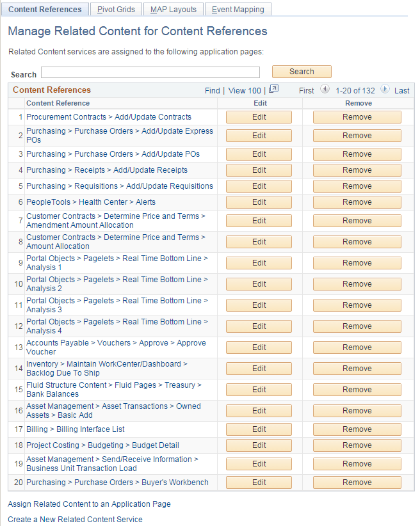
Task: Open Procurement Contracts > Add/Update Contracts link
Action: tap(109, 117)
